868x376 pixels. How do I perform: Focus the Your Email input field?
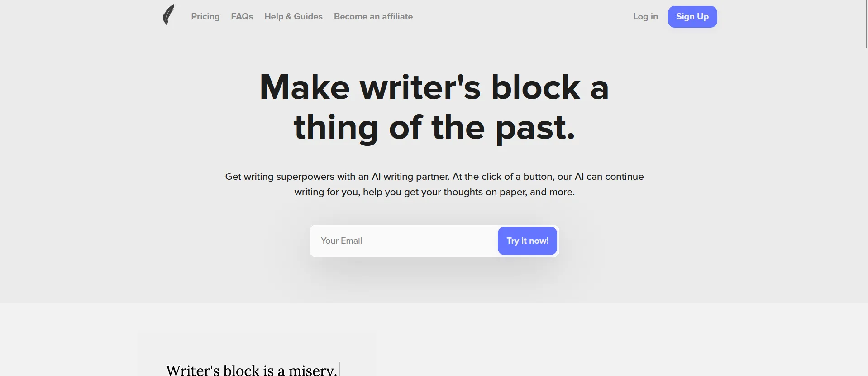pos(398,241)
